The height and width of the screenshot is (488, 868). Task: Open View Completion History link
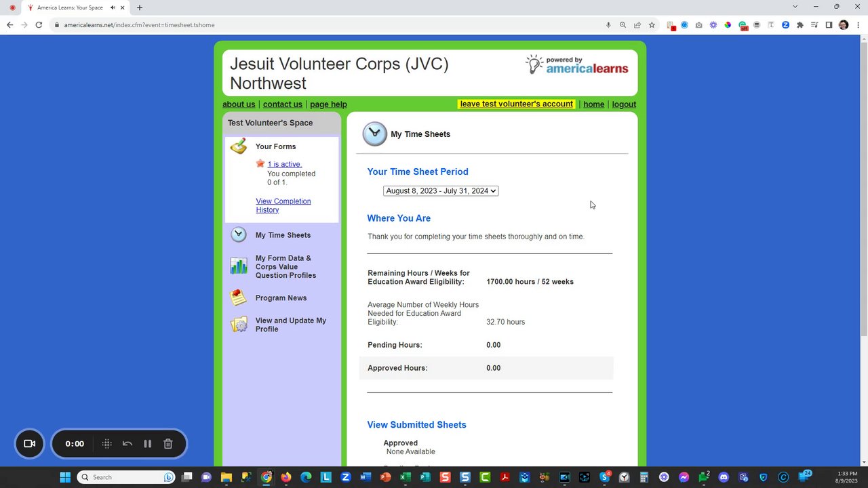[x=283, y=205]
